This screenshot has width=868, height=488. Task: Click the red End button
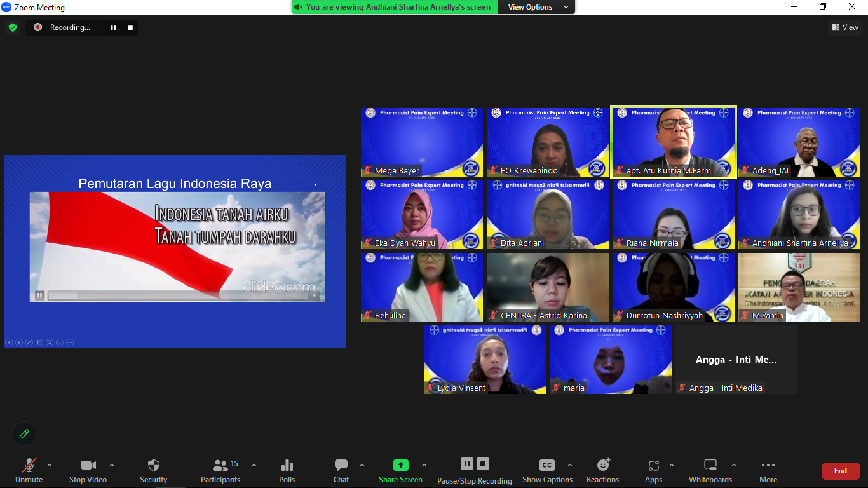841,471
